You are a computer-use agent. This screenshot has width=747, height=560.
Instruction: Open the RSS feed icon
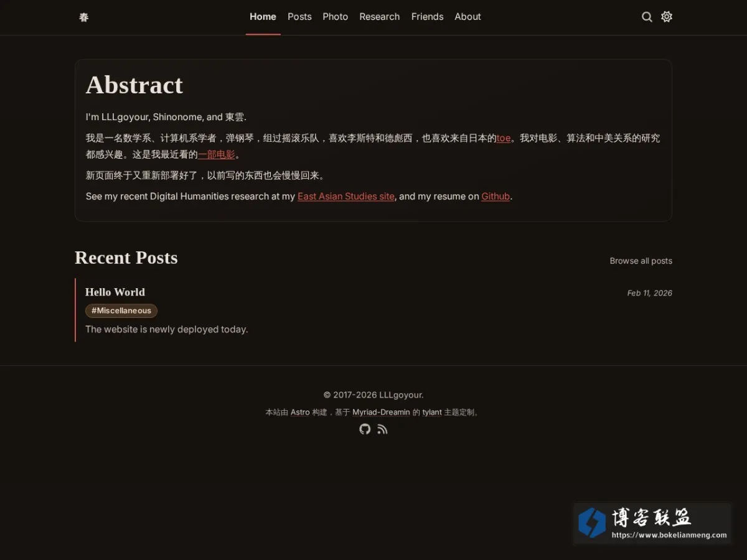[382, 429]
